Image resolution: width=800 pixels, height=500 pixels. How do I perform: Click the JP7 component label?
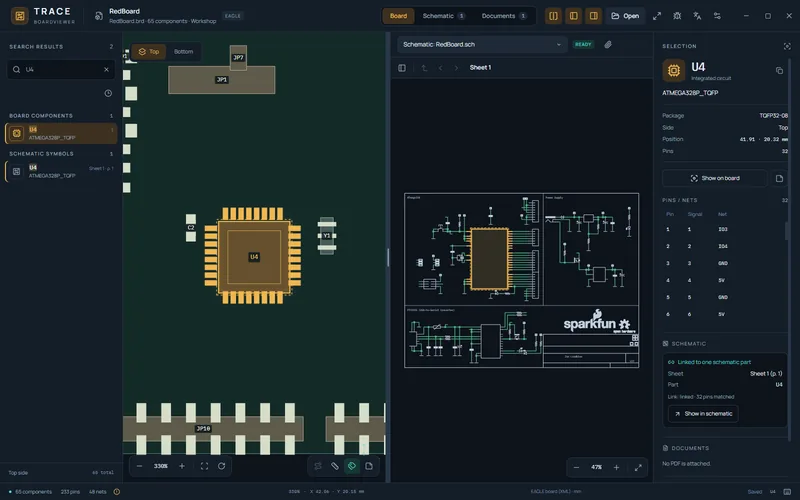tap(238, 58)
